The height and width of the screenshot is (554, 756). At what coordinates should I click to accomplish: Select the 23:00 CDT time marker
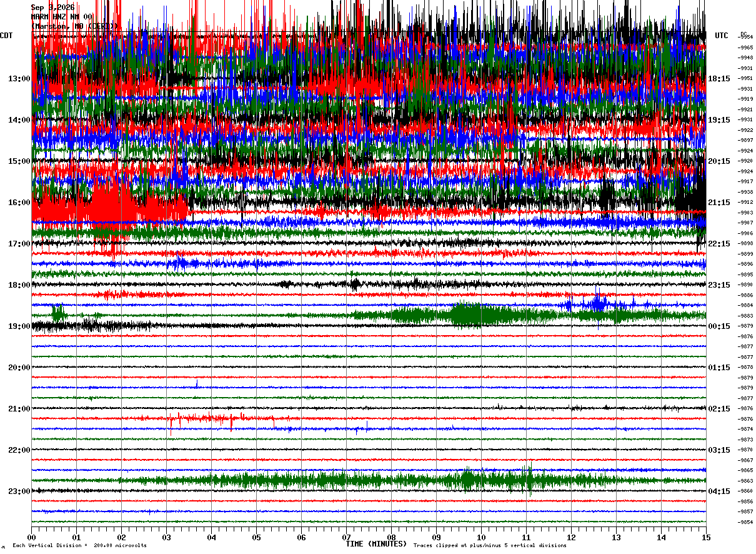19,491
